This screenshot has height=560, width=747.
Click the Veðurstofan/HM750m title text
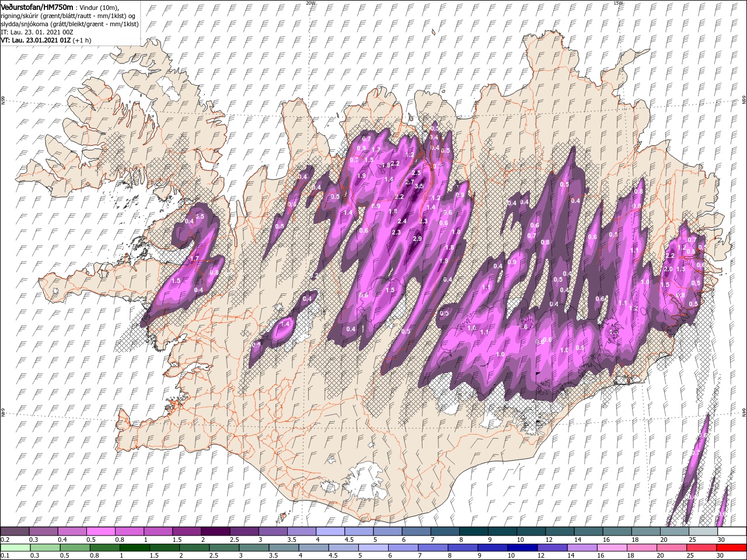click(37, 6)
